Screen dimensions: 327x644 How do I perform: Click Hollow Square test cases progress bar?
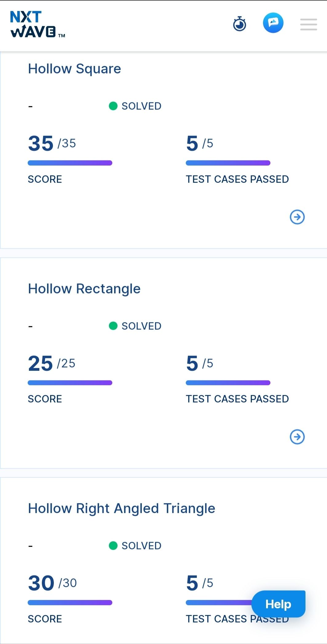[228, 163]
